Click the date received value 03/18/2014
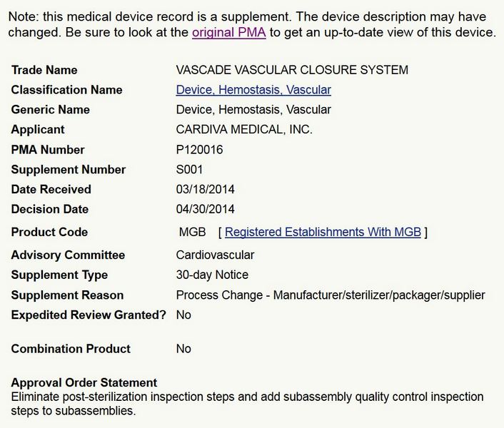504x428 pixels. coord(206,190)
